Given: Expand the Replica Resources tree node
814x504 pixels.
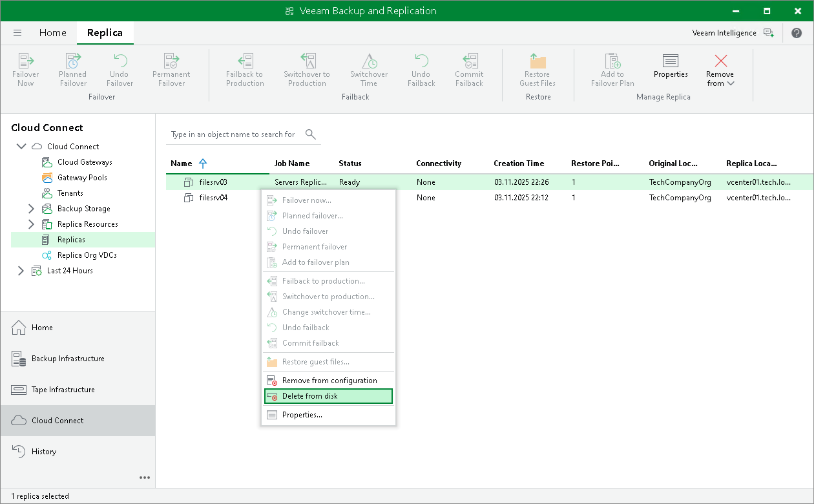Looking at the screenshot, I should [32, 224].
